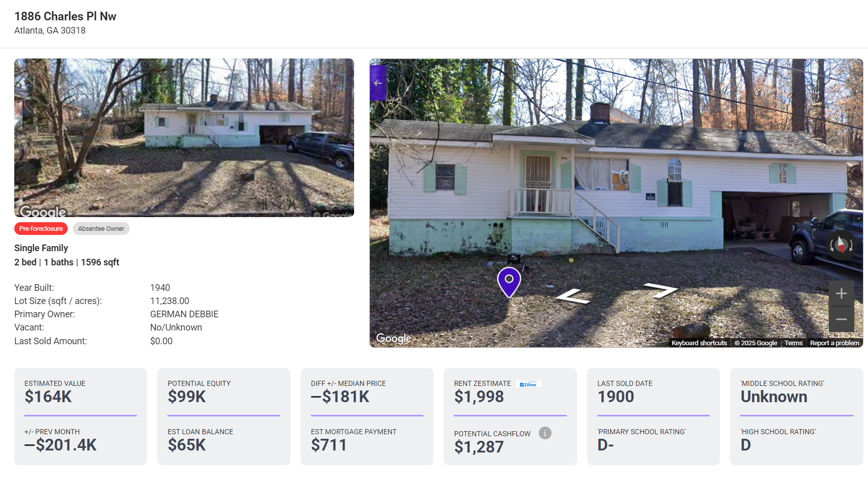This screenshot has width=868, height=482.
Task: Click the Potential Equity $99K card
Action: pos(224,416)
